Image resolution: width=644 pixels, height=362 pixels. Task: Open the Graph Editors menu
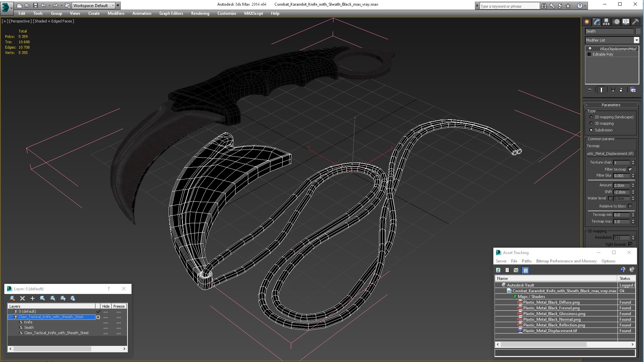(x=171, y=13)
